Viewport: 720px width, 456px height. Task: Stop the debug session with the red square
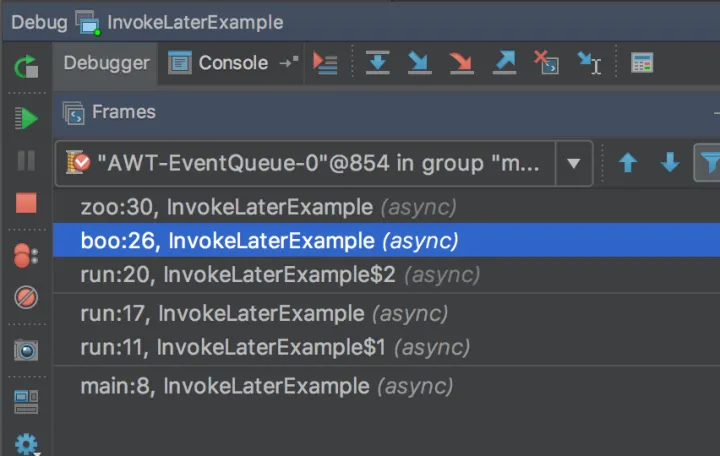(x=25, y=203)
